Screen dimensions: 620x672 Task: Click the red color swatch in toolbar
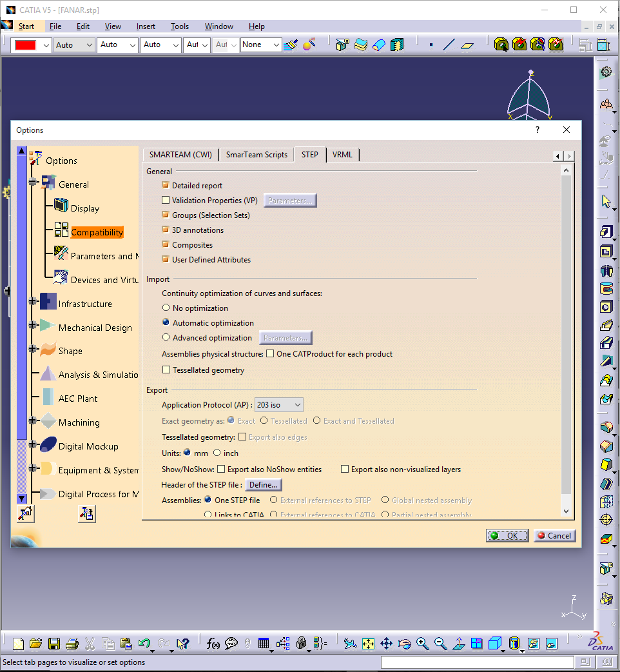point(25,45)
